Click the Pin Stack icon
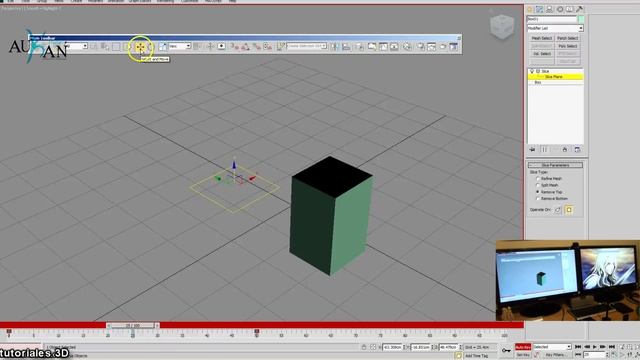The width and height of the screenshot is (640, 360). click(x=532, y=149)
